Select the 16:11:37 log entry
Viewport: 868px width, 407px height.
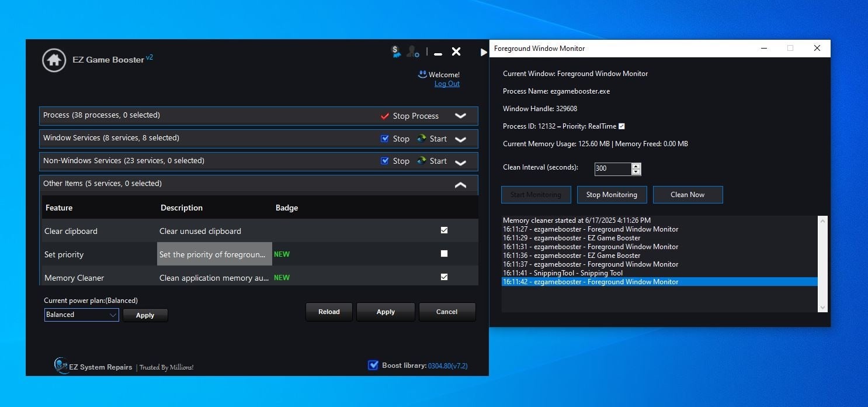click(659, 264)
